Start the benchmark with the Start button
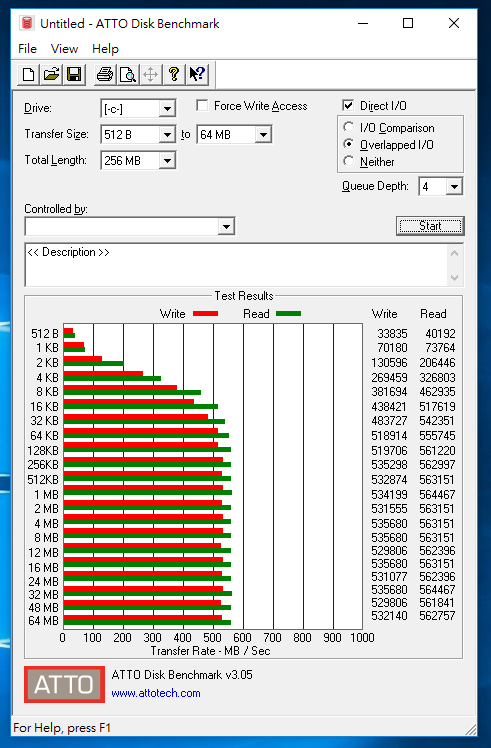This screenshot has width=491, height=748. pos(430,226)
